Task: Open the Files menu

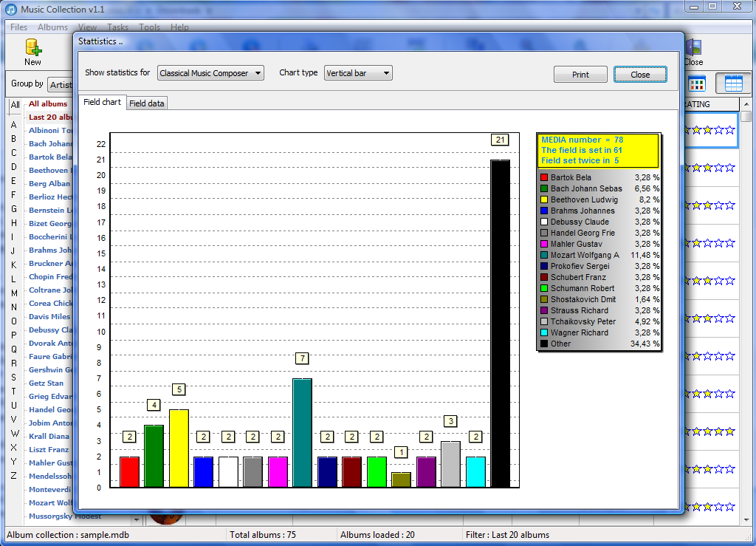Action: click(18, 27)
